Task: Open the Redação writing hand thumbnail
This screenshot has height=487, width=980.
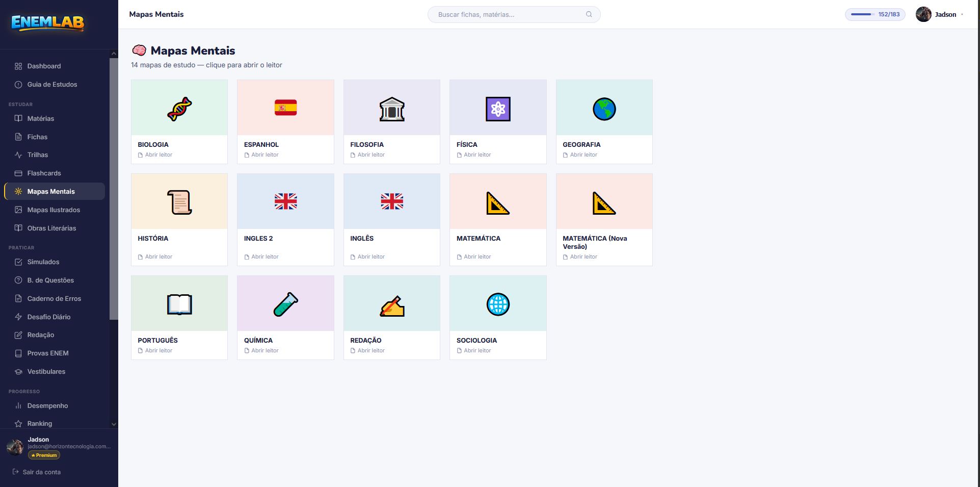Action: [x=392, y=303]
